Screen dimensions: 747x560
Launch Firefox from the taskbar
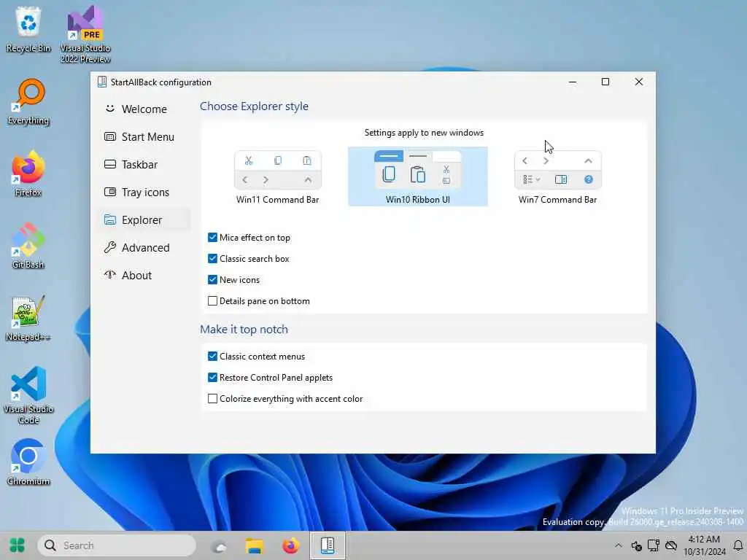click(290, 545)
